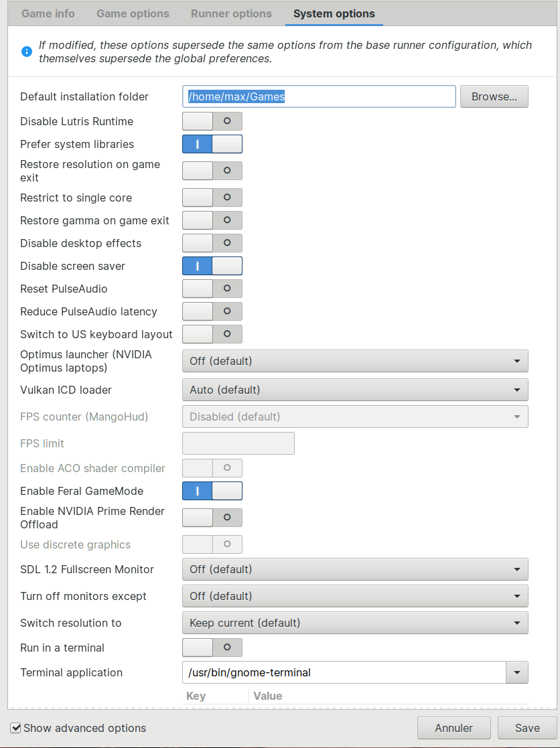Toggle Enable Feral GameMode switch

click(x=212, y=491)
